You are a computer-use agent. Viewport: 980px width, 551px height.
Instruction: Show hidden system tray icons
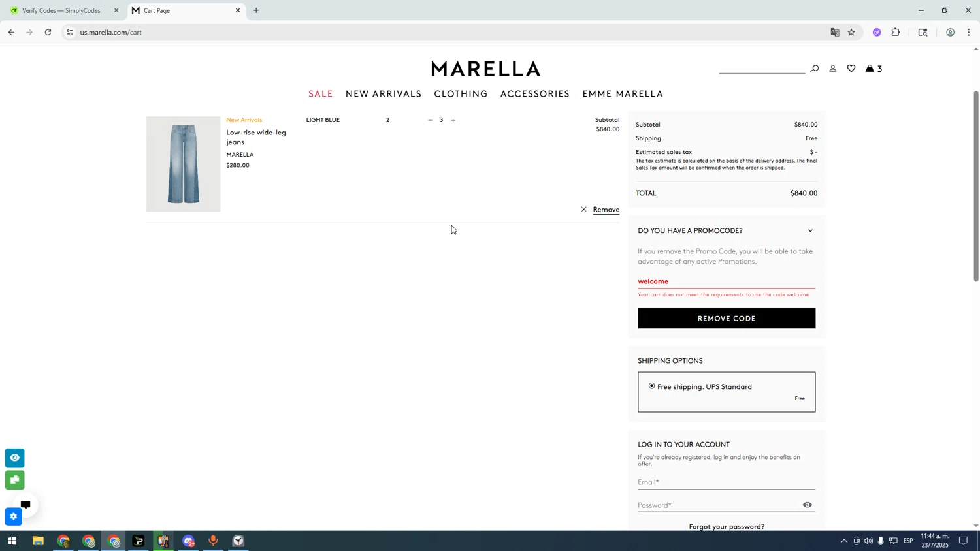843,541
